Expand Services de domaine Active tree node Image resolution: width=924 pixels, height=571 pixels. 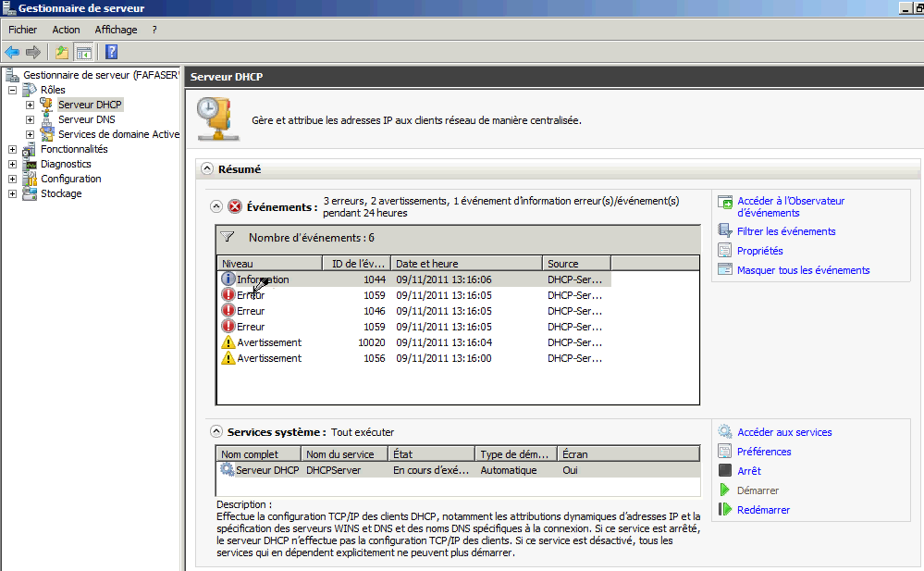click(30, 134)
